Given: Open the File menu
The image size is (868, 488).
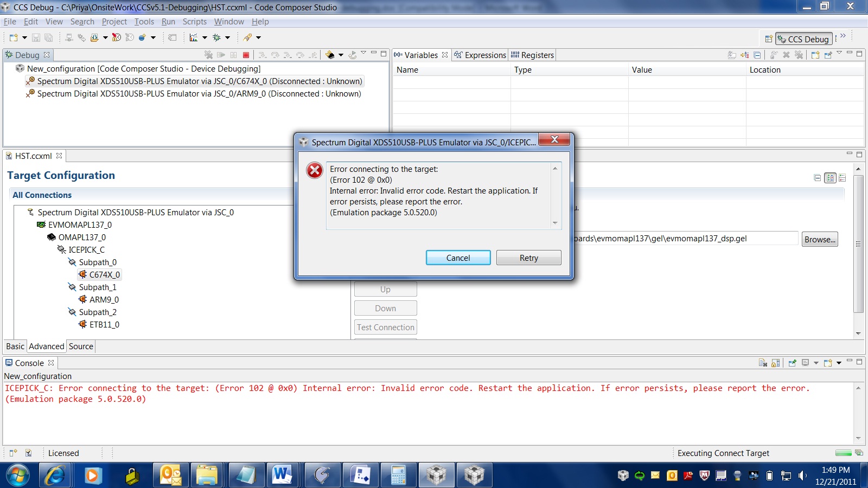Looking at the screenshot, I should pyautogui.click(x=10, y=22).
